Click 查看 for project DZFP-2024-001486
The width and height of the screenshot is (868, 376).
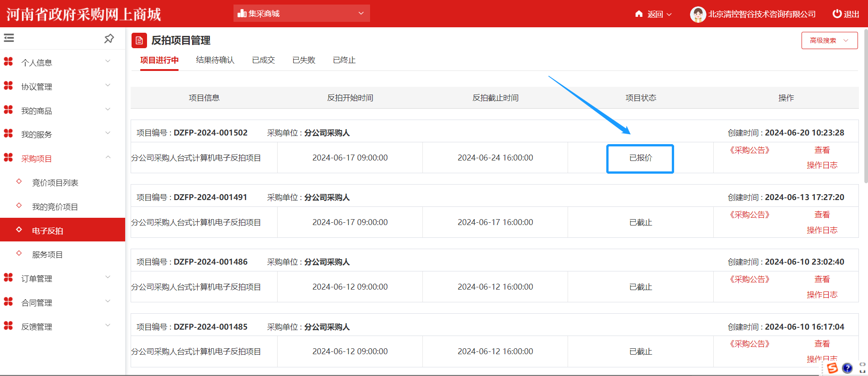[x=822, y=279]
